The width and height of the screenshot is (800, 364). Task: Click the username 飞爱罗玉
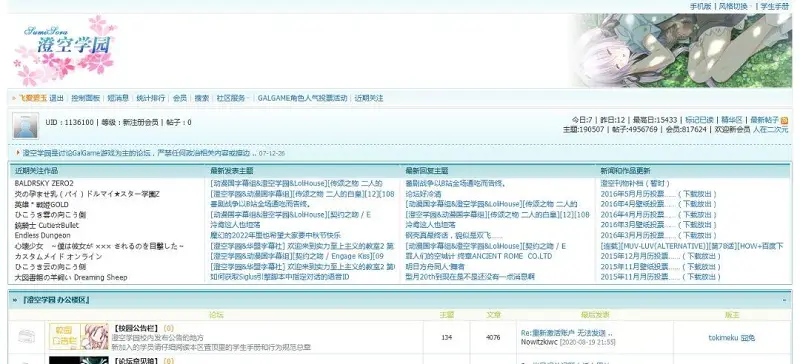33,98
